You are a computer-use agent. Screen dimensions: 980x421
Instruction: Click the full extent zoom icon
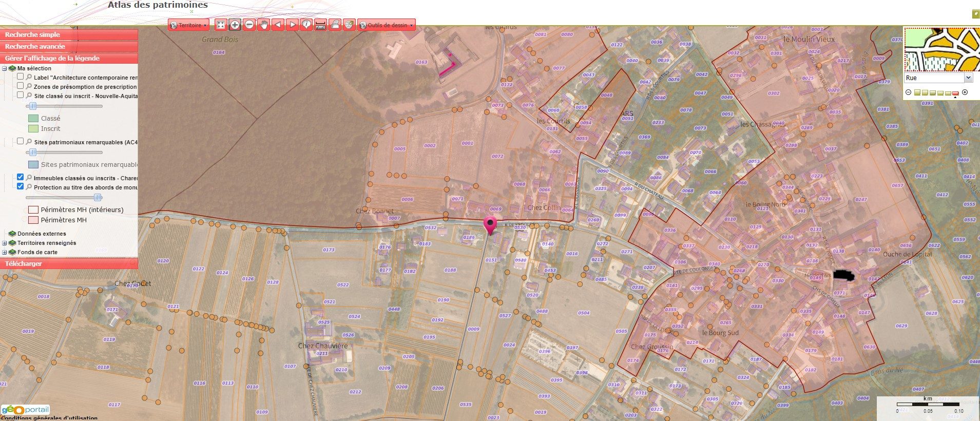(x=221, y=25)
